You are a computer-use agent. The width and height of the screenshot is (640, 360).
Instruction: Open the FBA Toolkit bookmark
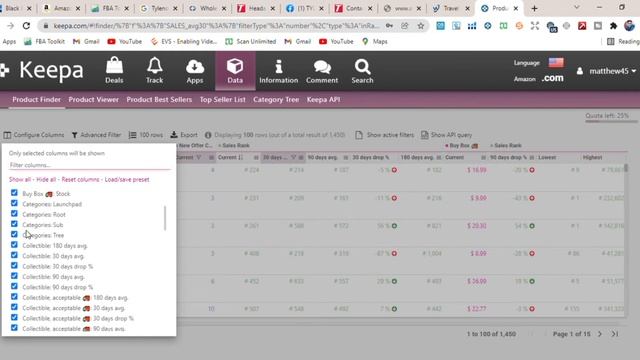[43, 41]
